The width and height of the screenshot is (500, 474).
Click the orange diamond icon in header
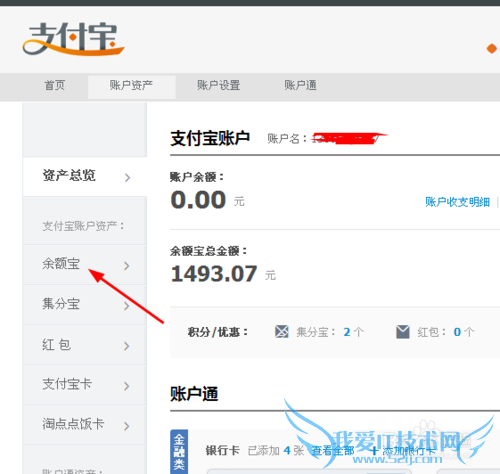pyautogui.click(x=492, y=49)
